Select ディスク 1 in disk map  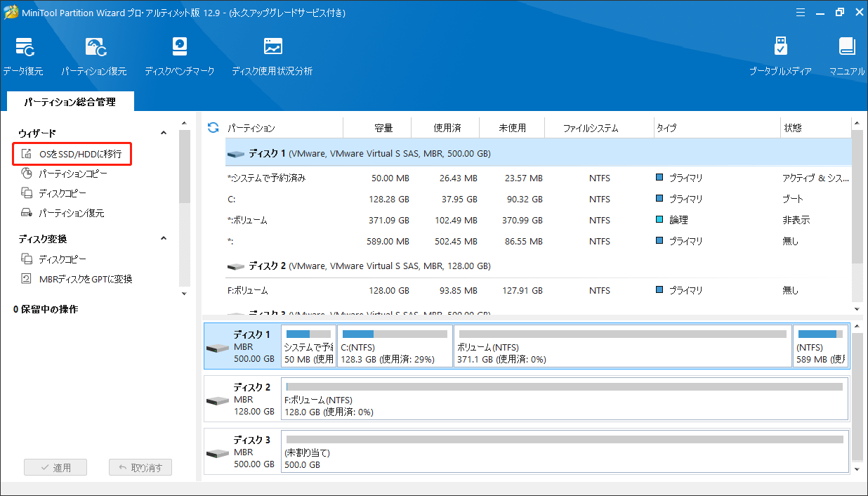[242, 346]
